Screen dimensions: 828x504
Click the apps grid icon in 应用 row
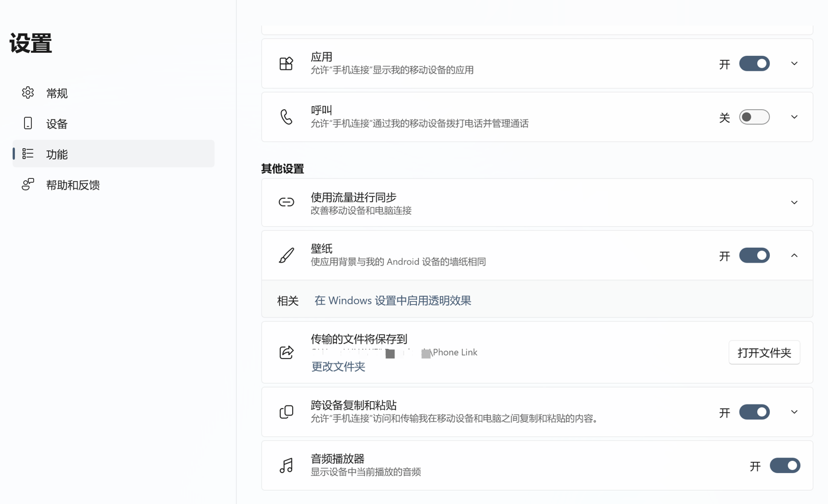click(x=286, y=63)
